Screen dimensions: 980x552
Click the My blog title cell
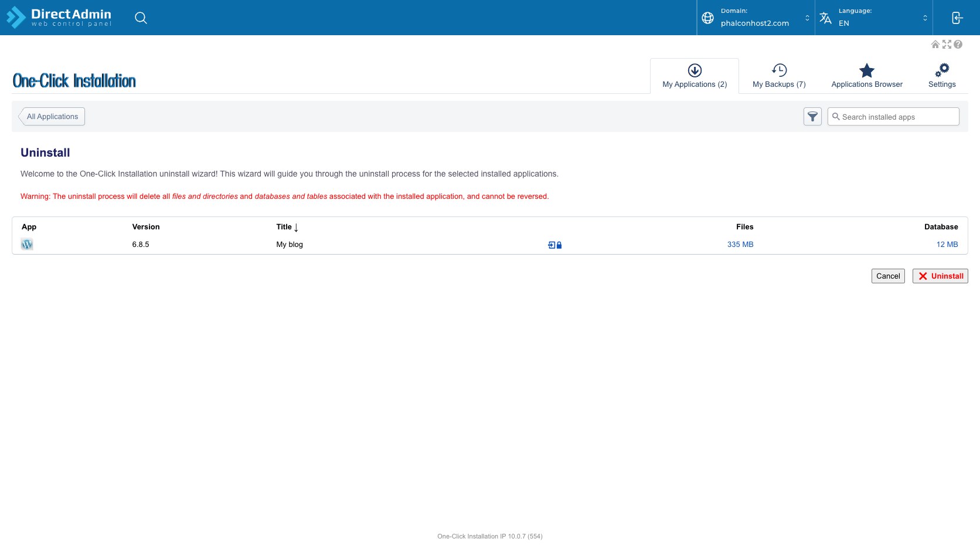point(290,245)
